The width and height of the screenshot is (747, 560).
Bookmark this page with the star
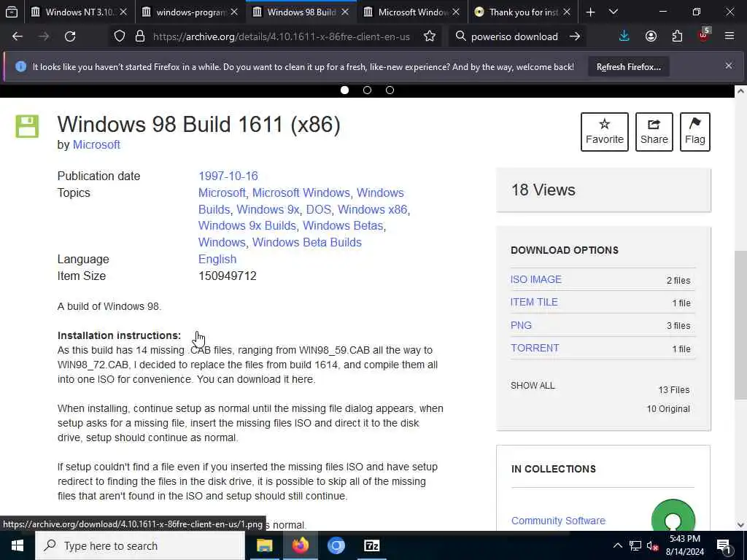click(429, 36)
